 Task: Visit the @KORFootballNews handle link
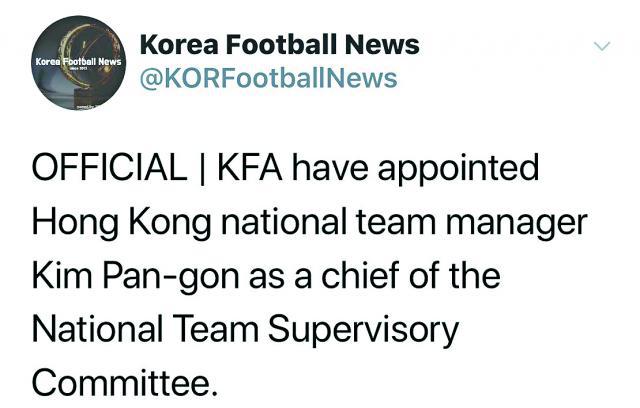click(268, 79)
